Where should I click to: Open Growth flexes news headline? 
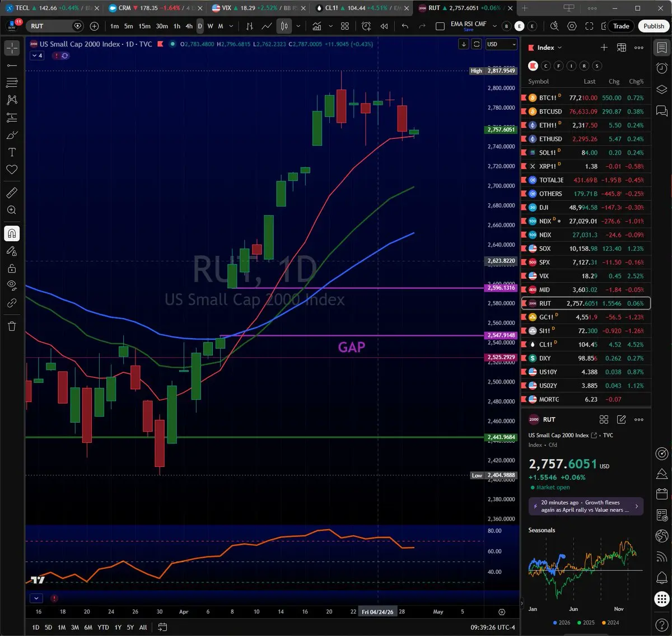tap(586, 506)
